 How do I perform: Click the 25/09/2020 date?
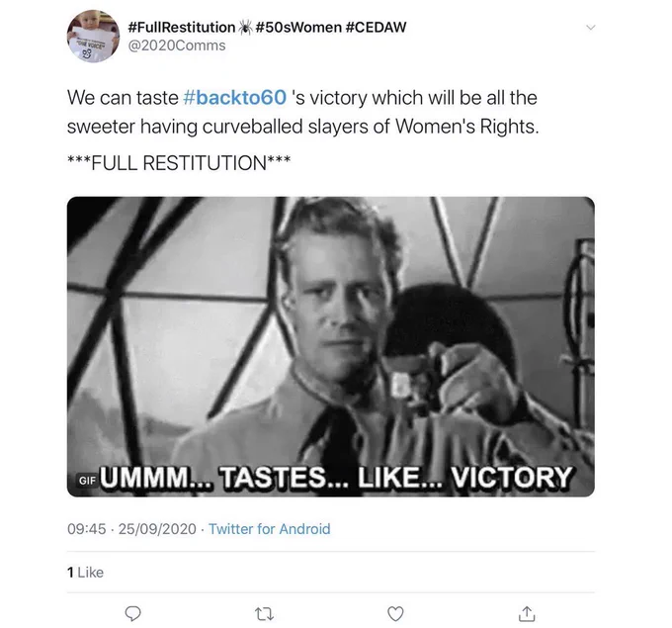[x=157, y=529]
